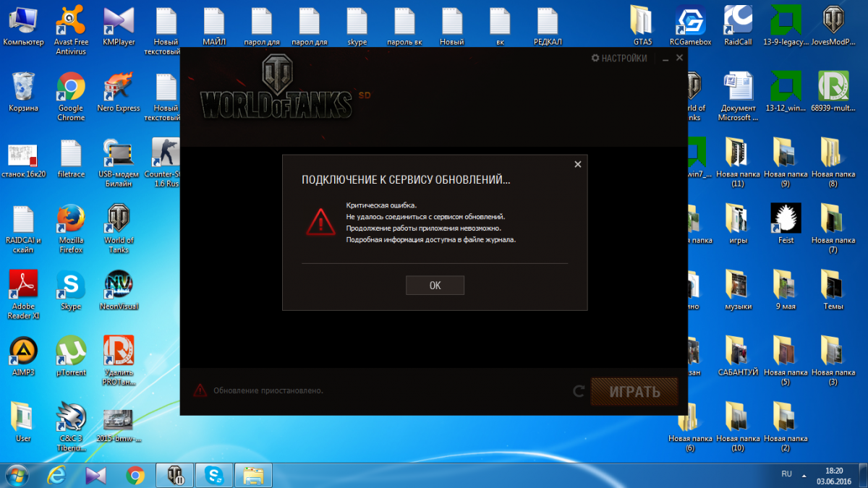Open launcher НАСТРОЙКИ settings
The image size is (868, 488).
pos(619,58)
